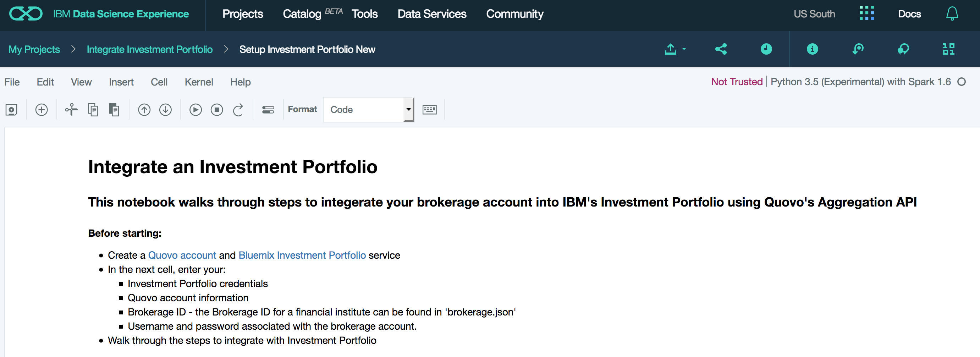This screenshot has height=357, width=980.
Task: Insert a new cell below
Action: pyautogui.click(x=42, y=110)
